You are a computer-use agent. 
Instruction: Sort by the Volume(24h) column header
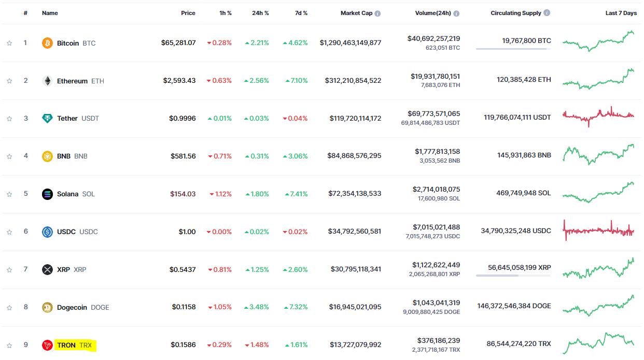point(433,13)
